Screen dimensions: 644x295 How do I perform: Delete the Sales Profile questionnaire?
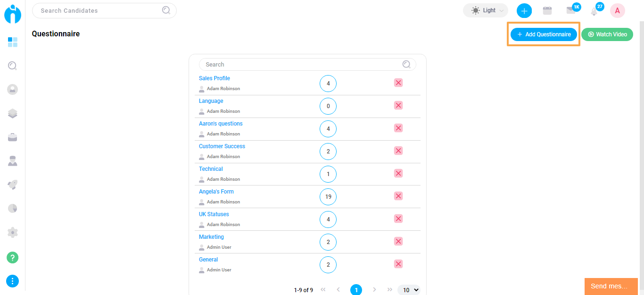pyautogui.click(x=398, y=83)
